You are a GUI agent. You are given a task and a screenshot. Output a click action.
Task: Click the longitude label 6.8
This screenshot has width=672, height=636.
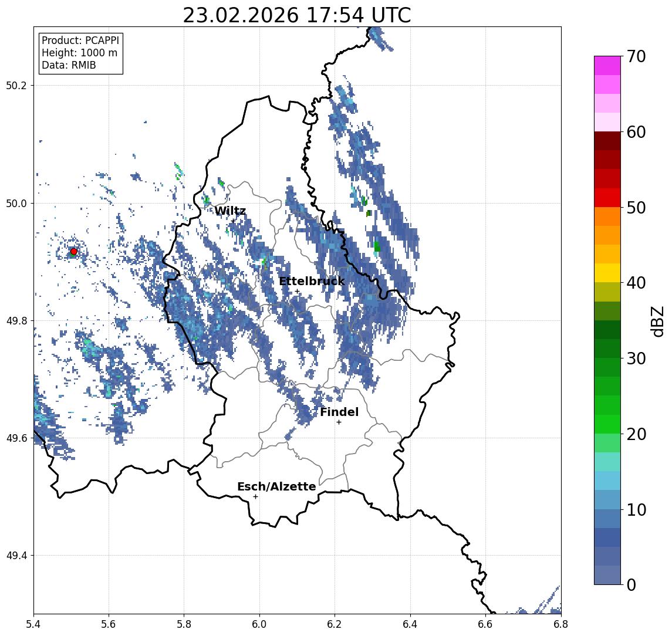point(561,624)
